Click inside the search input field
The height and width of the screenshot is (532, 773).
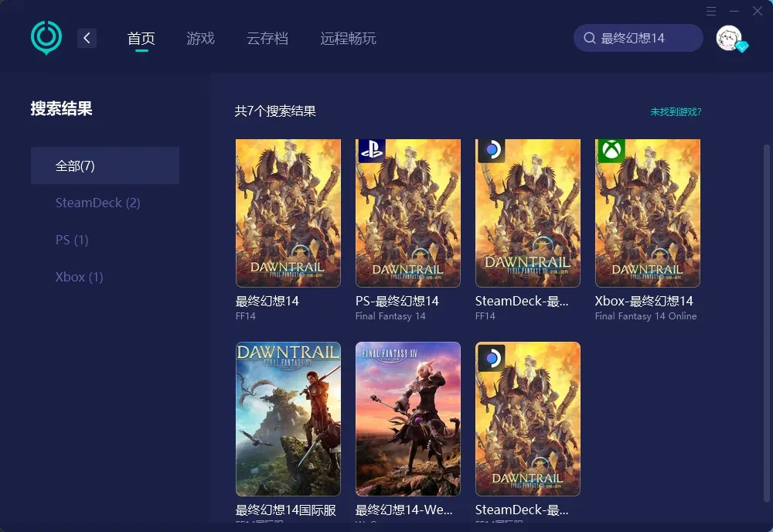click(642, 37)
